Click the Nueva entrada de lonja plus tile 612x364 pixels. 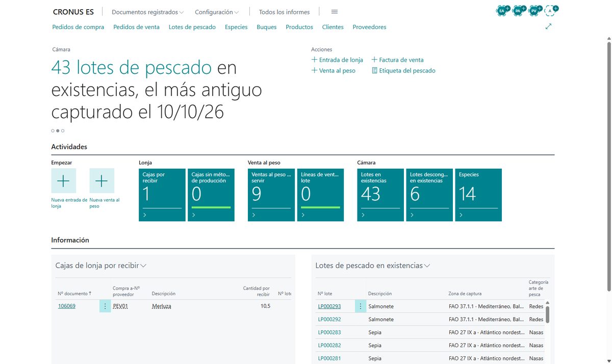(63, 180)
